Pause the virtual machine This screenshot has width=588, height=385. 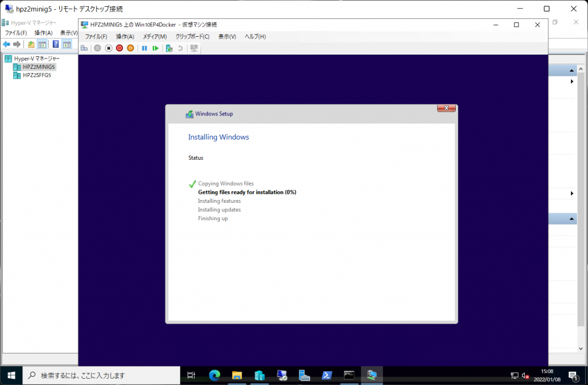coord(144,48)
